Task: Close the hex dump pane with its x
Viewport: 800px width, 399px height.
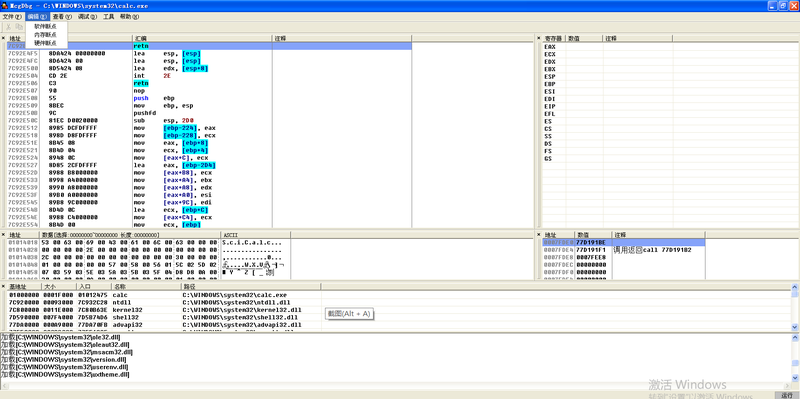Action: tap(3, 235)
